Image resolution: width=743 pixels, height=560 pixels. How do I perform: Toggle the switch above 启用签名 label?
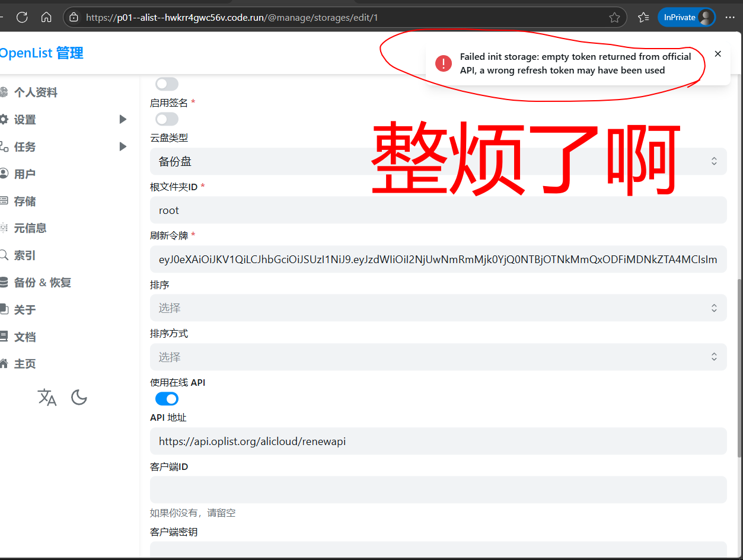point(167,84)
